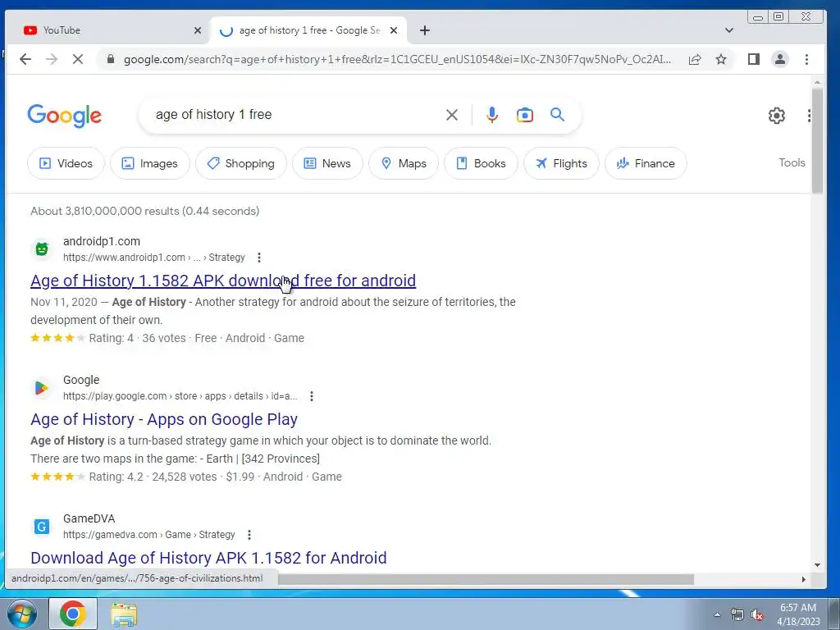
Task: Open Download Age of History APK GameDVA link
Action: (x=208, y=558)
